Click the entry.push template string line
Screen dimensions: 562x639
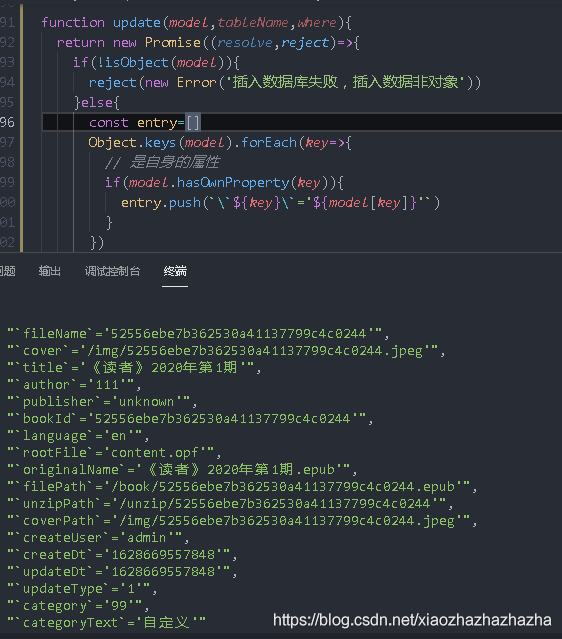(280, 203)
